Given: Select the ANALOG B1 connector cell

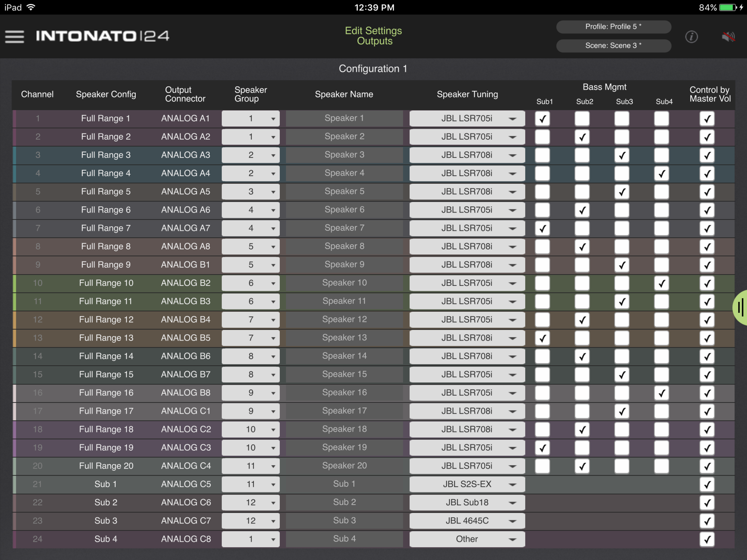Looking at the screenshot, I should (x=185, y=265).
